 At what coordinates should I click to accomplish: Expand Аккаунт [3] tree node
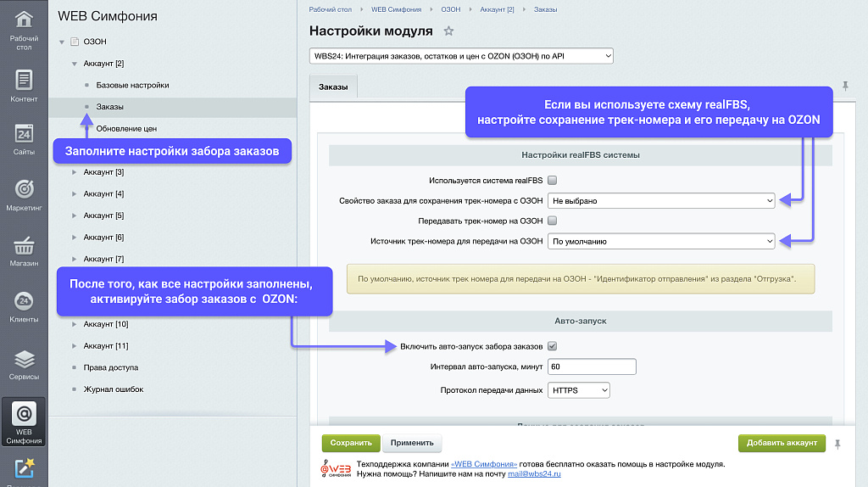74,172
